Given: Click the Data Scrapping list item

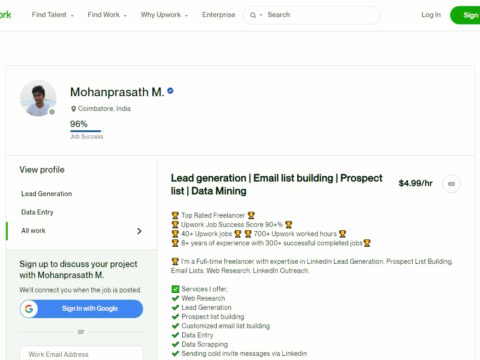Looking at the screenshot, I should click(x=205, y=344).
